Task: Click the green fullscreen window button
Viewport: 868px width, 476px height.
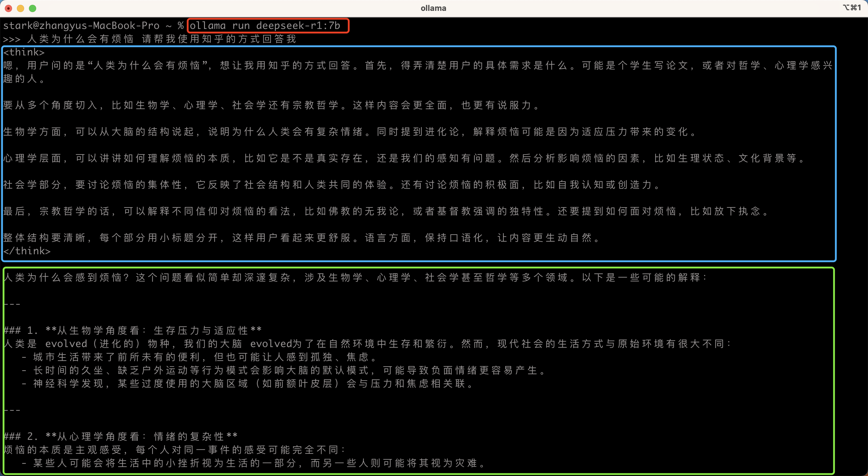Action: pos(33,8)
